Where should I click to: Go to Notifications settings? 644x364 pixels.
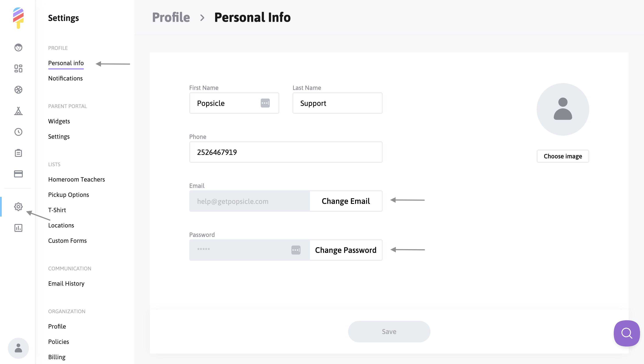point(65,78)
